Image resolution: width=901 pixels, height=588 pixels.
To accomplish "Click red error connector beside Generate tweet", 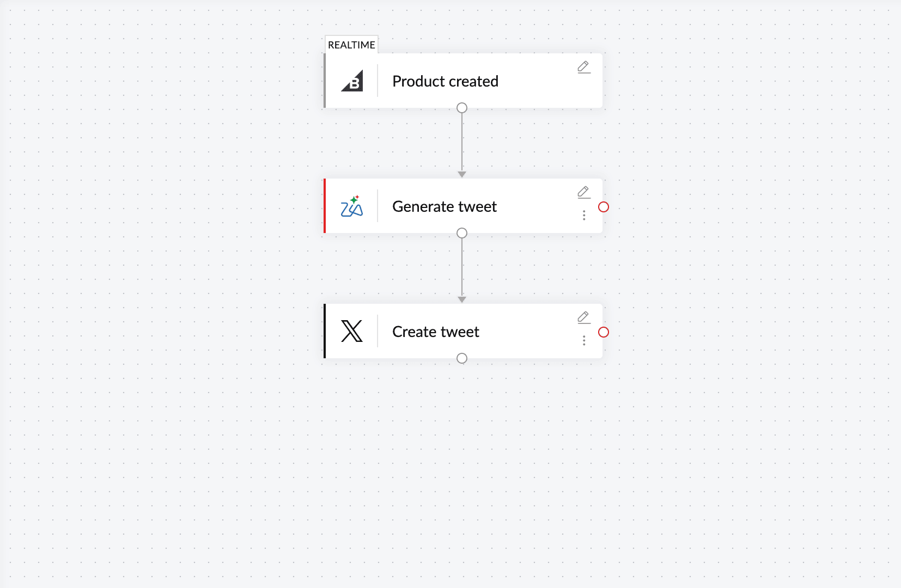I will click(604, 207).
